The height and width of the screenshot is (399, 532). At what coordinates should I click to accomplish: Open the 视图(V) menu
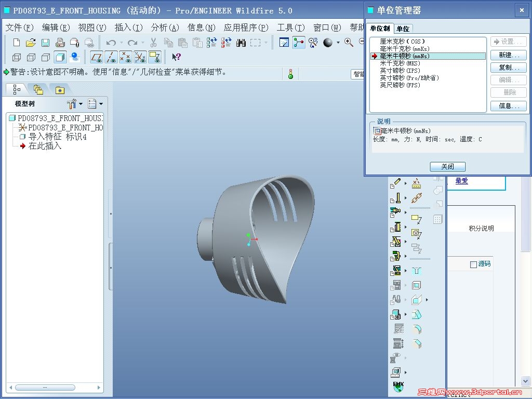coord(92,28)
